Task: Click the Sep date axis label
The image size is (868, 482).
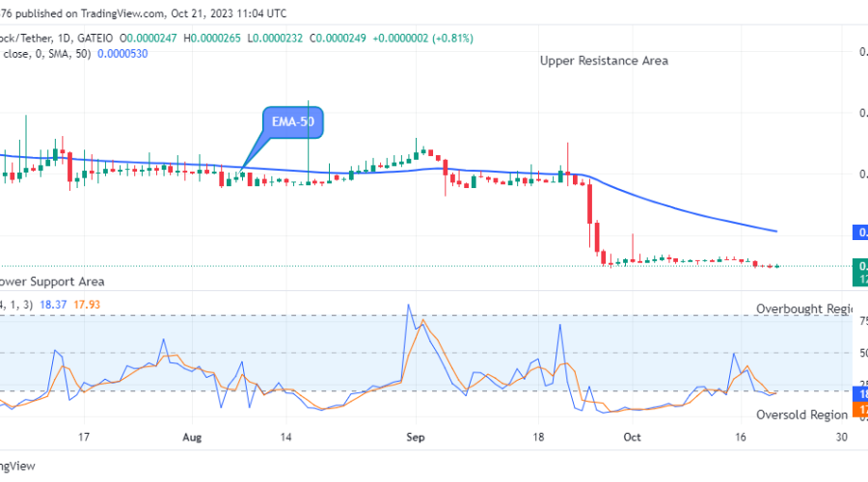Action: pos(415,438)
